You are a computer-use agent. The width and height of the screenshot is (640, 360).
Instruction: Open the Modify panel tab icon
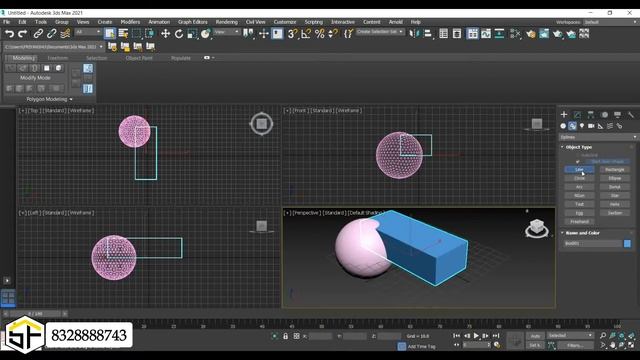point(577,115)
